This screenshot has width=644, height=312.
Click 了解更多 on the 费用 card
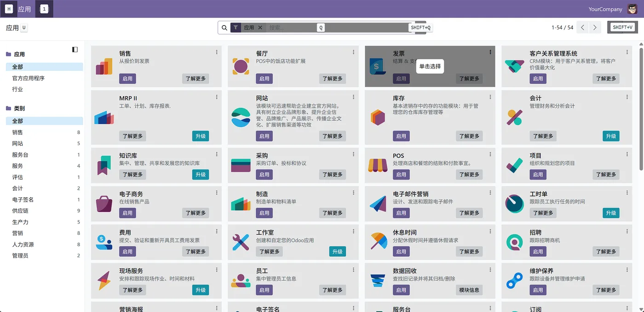pos(195,251)
